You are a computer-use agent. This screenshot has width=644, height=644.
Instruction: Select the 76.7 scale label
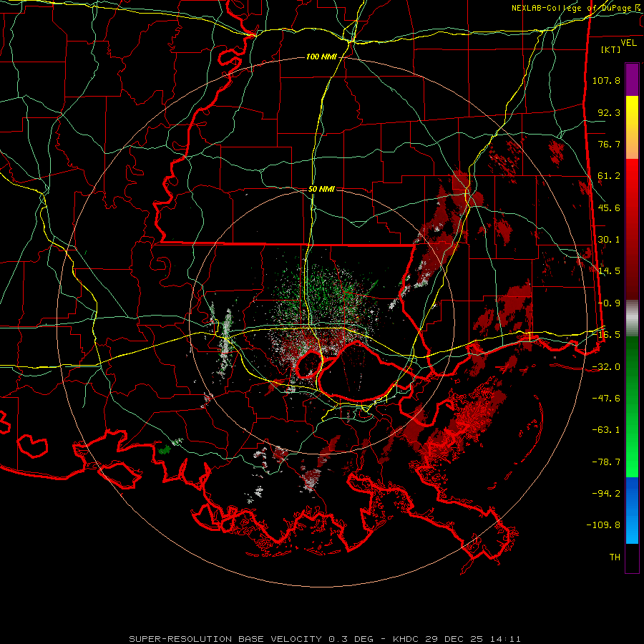tap(609, 144)
